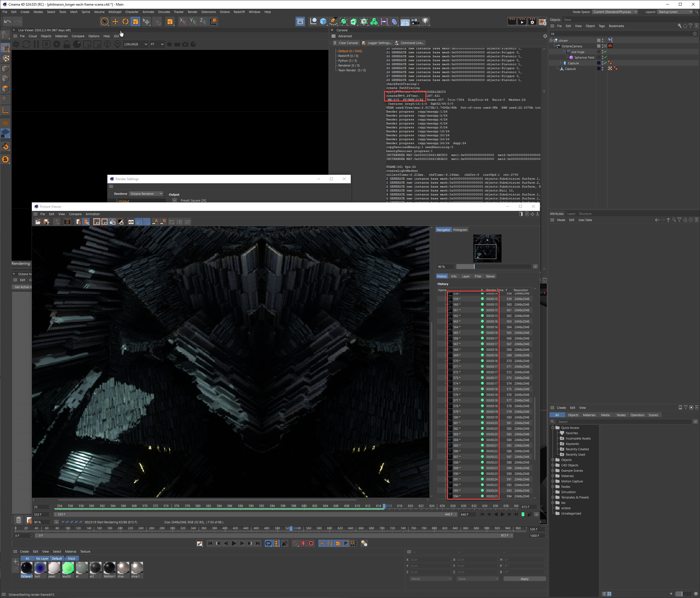This screenshot has height=598, width=700.
Task: Click the lock icon in Live Viewer toolbar
Action: click(x=67, y=44)
